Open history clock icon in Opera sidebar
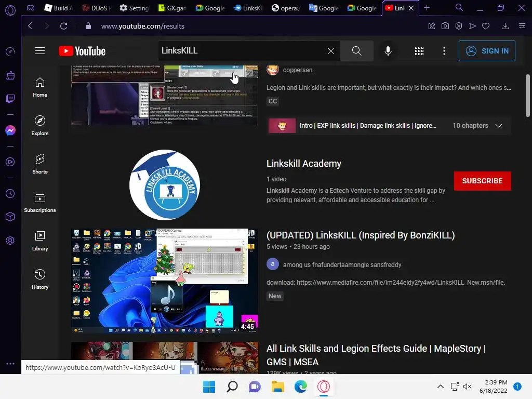 (10, 193)
